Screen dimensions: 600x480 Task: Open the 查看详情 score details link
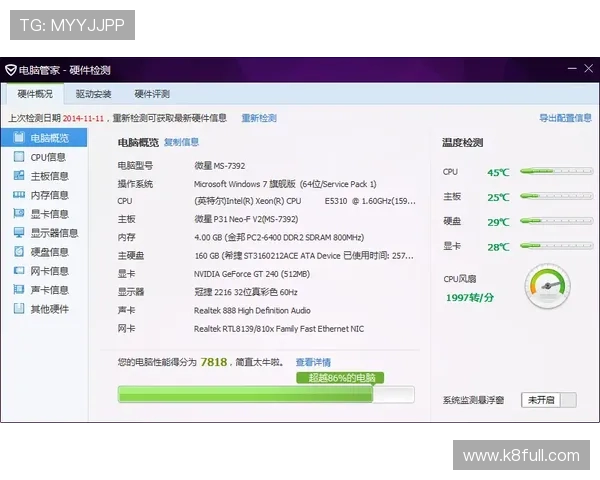pyautogui.click(x=313, y=362)
